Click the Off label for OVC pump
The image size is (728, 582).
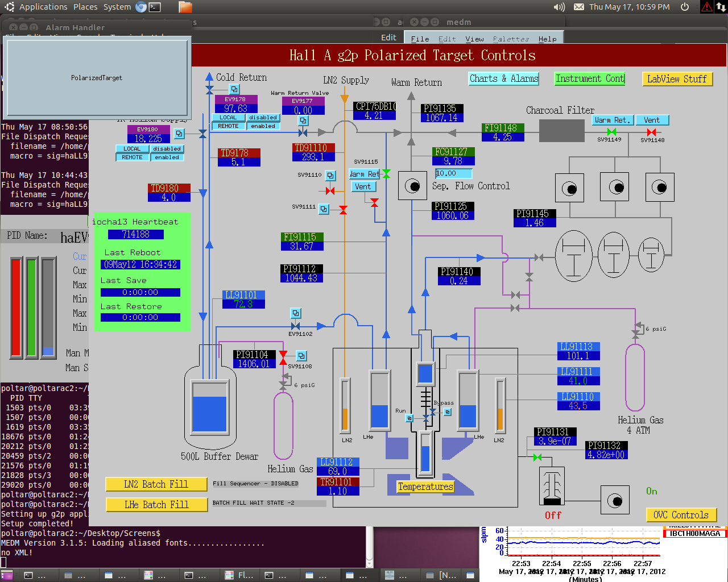click(x=553, y=516)
